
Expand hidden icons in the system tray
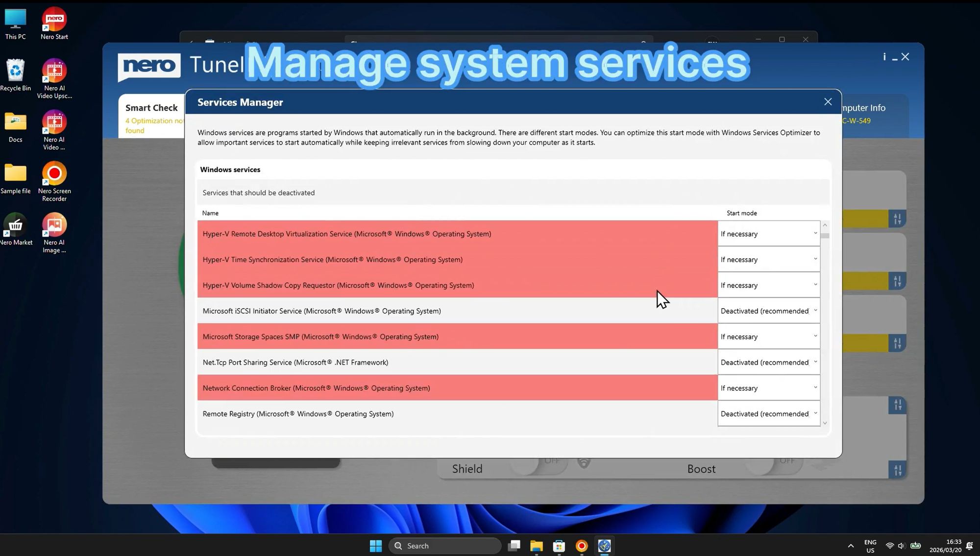pyautogui.click(x=851, y=545)
